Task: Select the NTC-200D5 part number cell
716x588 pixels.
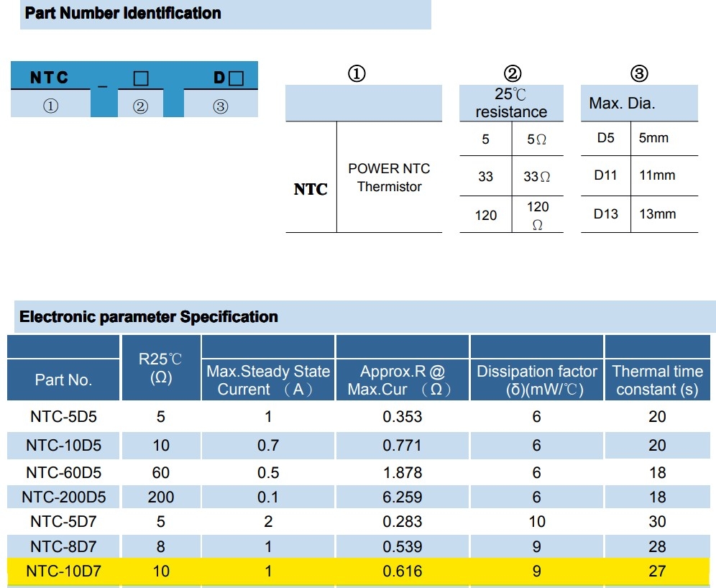Action: tap(63, 497)
